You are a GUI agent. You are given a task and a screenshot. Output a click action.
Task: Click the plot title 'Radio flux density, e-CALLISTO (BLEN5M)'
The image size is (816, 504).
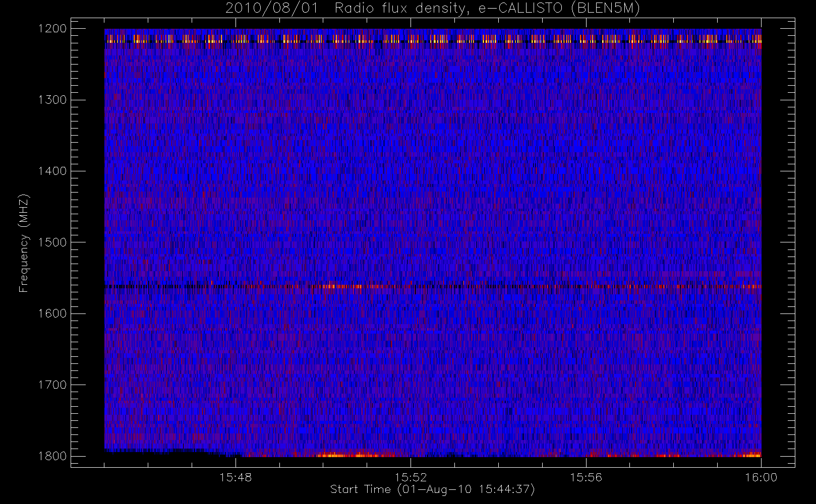[487, 9]
